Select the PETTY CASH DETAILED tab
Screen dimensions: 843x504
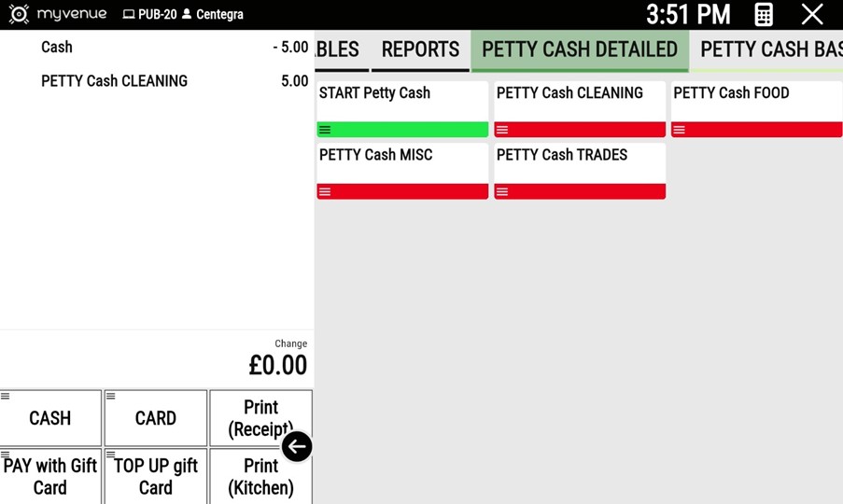click(x=579, y=49)
